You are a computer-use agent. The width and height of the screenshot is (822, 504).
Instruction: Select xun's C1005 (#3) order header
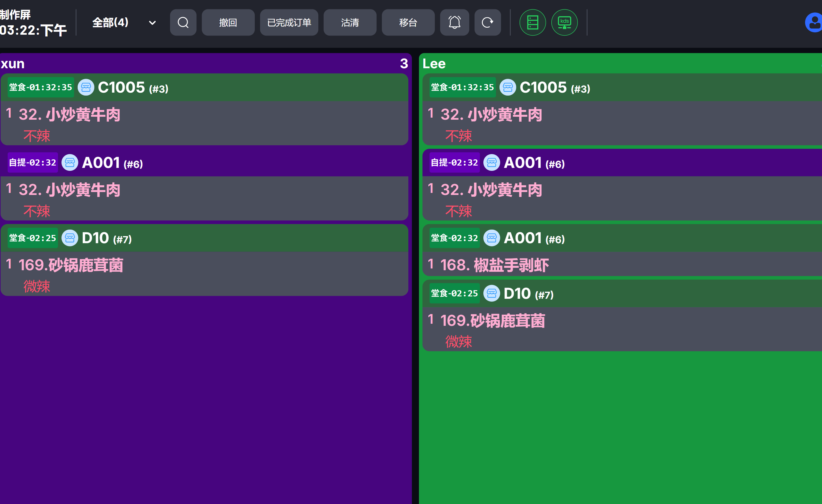204,87
